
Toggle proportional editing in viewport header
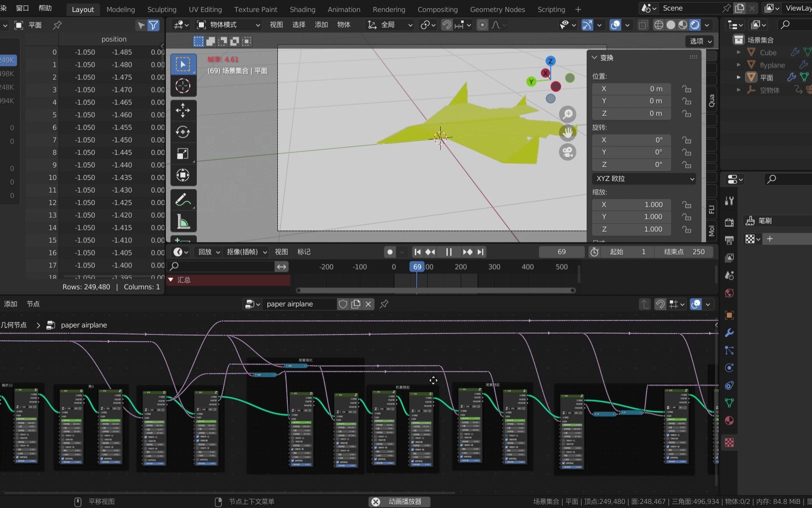point(482,24)
